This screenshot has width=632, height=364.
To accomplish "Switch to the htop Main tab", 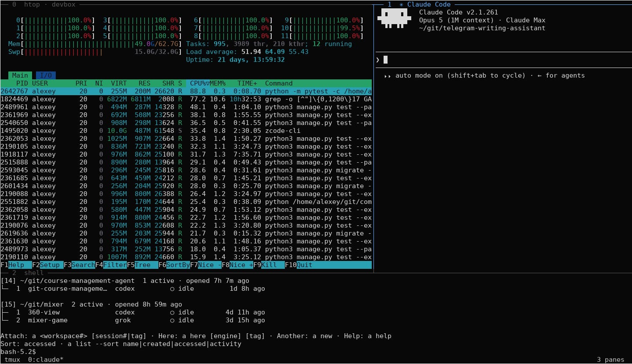I will click(x=20, y=75).
